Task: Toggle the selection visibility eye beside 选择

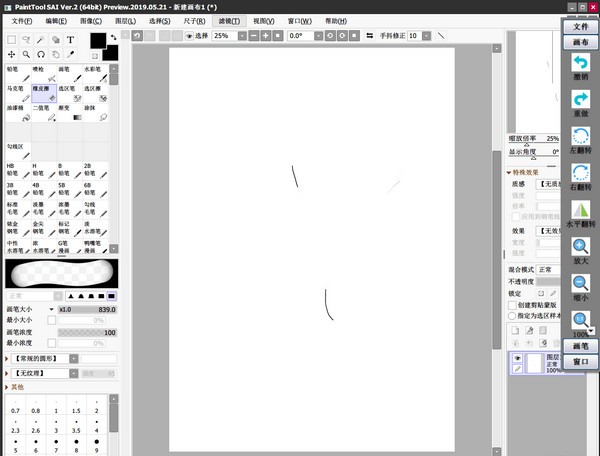Action: 189,36
